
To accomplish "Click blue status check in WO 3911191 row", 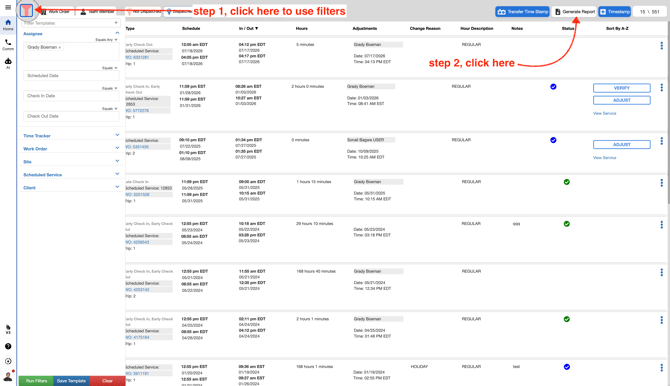I will click(567, 367).
